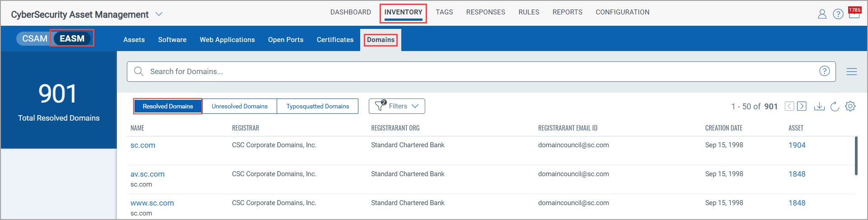Image resolution: width=868 pixels, height=220 pixels.
Task: Expand the Filters dropdown
Action: (x=397, y=106)
